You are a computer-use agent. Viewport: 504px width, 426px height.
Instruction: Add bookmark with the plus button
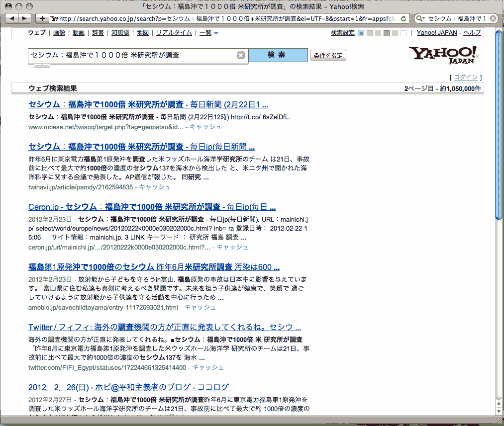(42, 18)
